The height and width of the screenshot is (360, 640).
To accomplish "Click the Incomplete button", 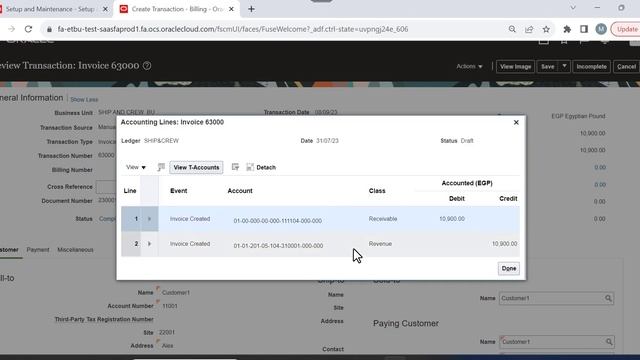I will (x=591, y=67).
